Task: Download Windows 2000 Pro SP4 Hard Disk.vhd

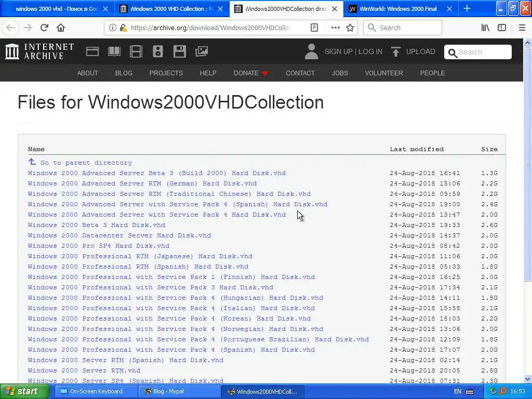Action: (99, 246)
